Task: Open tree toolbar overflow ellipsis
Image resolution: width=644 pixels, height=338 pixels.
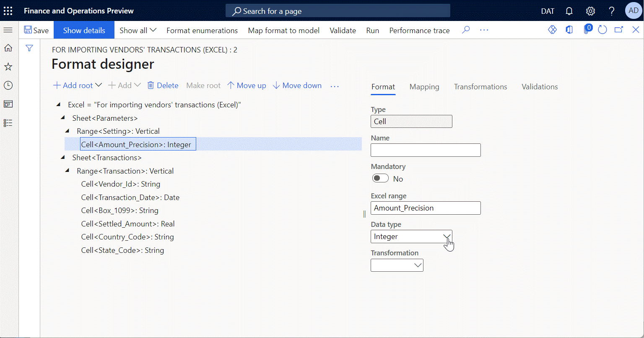Action: pos(334,86)
